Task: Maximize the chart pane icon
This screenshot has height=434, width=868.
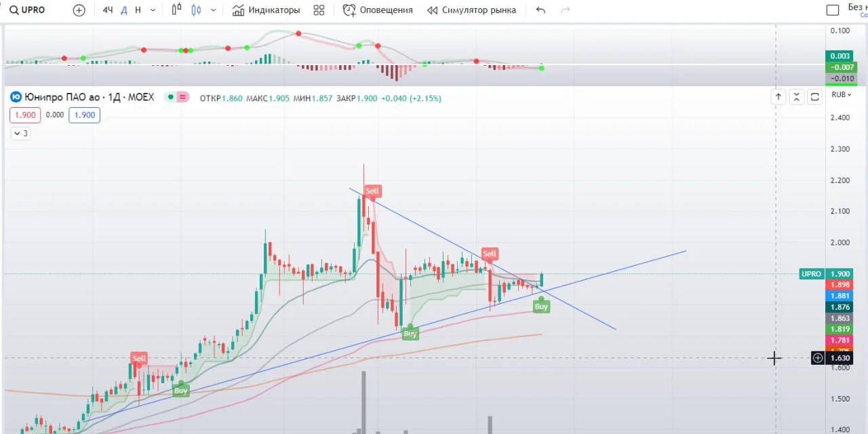Action: pos(815,97)
